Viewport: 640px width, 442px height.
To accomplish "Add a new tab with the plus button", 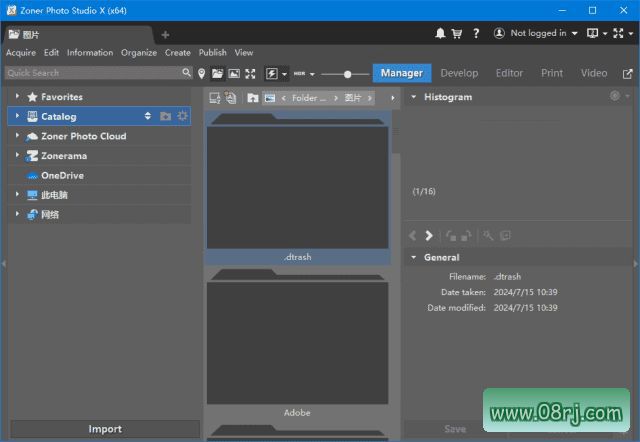I will [x=165, y=35].
